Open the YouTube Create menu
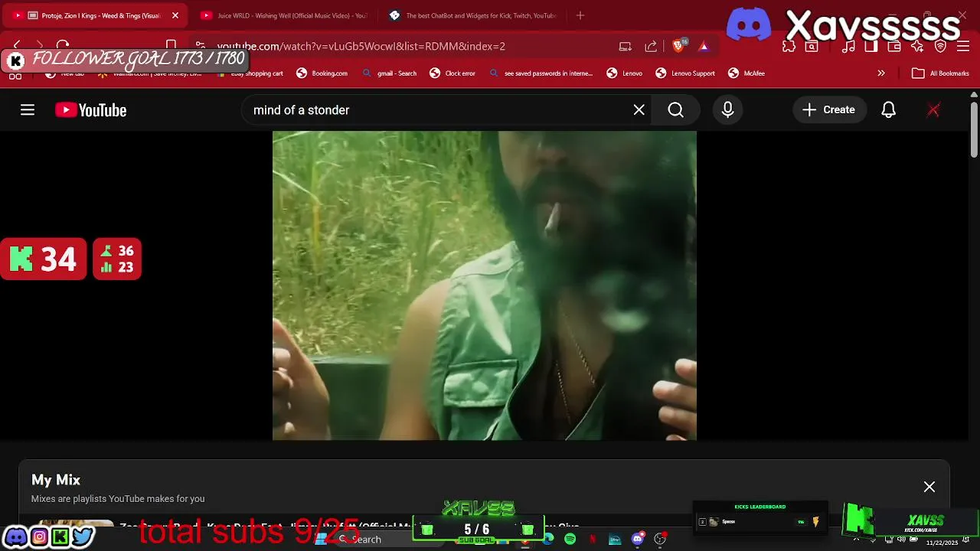The image size is (980, 551). click(829, 110)
